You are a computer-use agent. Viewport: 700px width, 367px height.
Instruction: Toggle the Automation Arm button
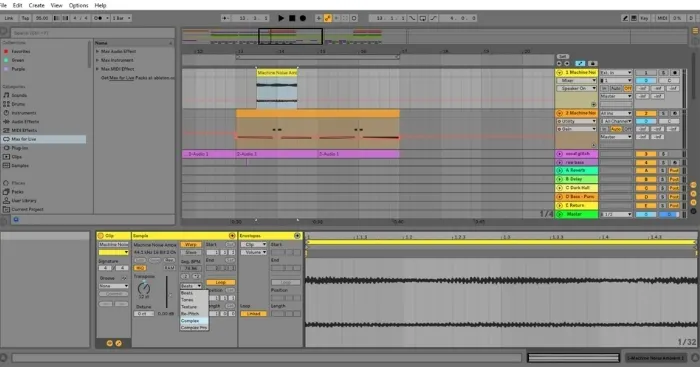[328, 18]
